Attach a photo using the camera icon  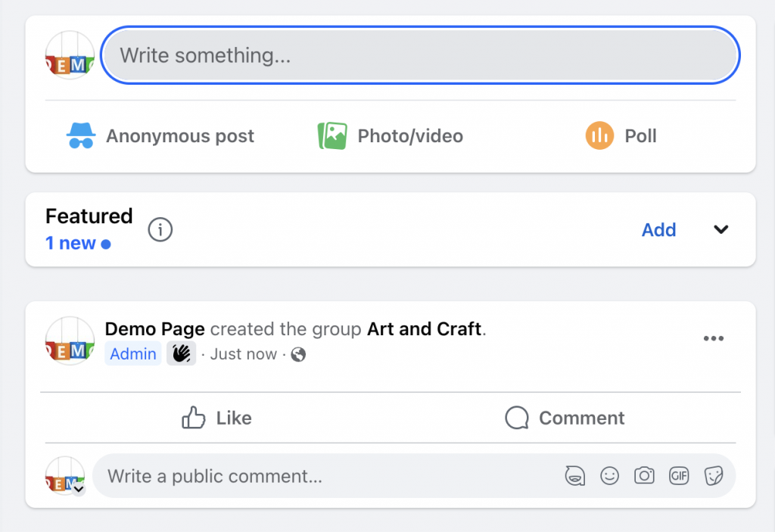(644, 475)
